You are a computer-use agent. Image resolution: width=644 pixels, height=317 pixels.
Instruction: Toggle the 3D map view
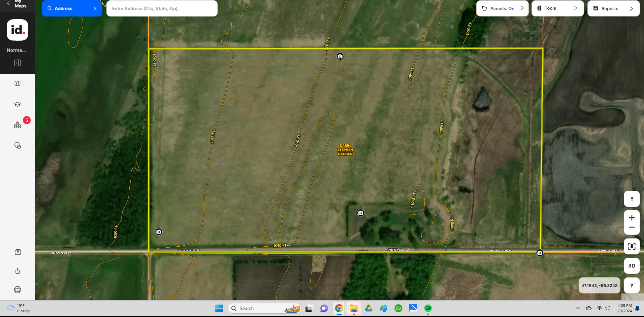point(632,266)
